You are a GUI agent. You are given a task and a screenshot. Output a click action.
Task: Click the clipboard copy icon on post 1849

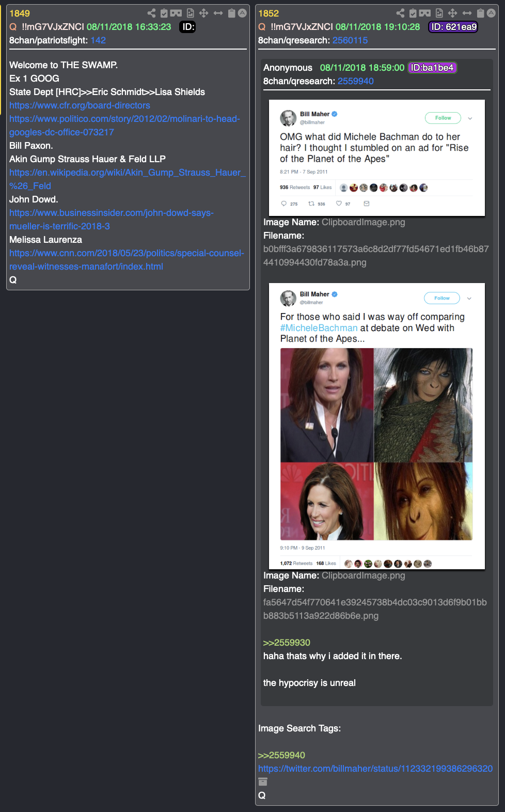232,13
